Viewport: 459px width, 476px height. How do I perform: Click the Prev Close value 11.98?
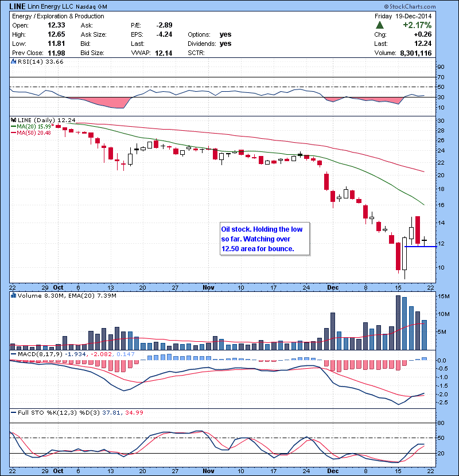tap(56, 53)
